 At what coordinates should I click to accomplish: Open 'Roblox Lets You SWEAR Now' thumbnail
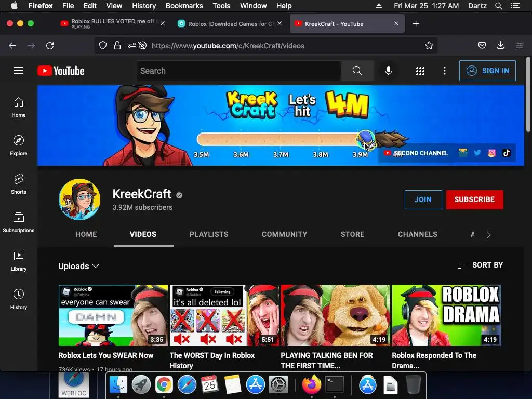113,315
